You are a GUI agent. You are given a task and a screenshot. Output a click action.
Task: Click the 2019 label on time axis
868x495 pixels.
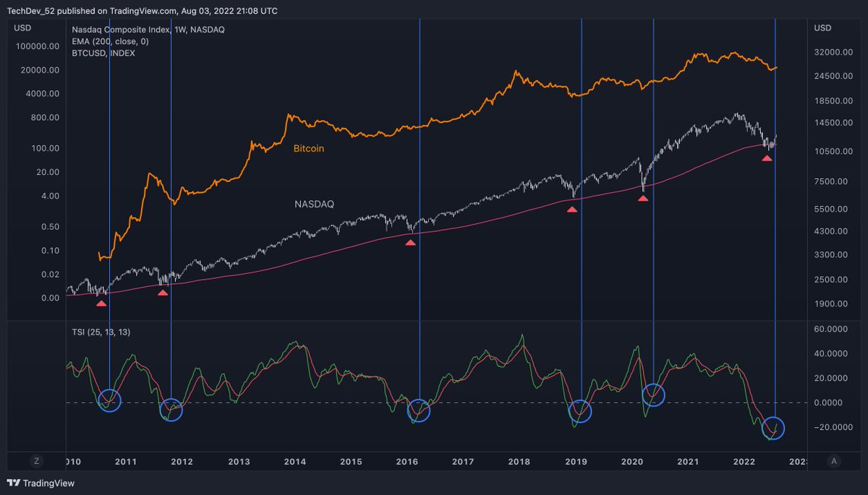(x=576, y=461)
